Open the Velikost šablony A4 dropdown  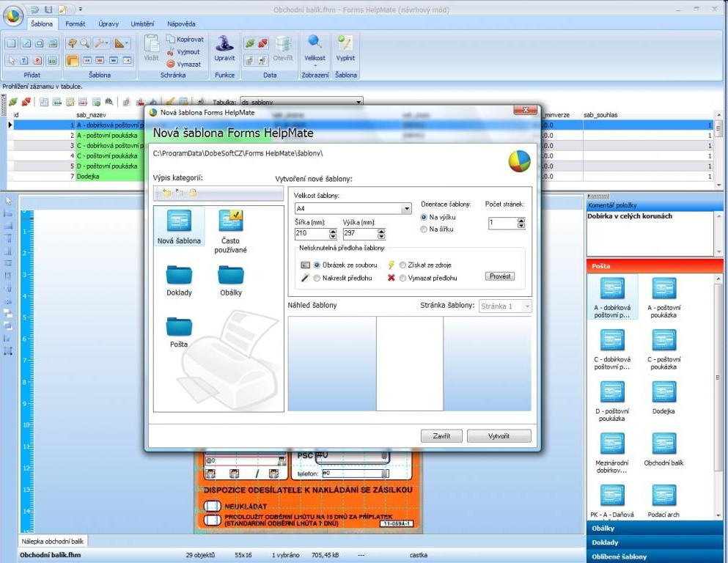point(407,208)
